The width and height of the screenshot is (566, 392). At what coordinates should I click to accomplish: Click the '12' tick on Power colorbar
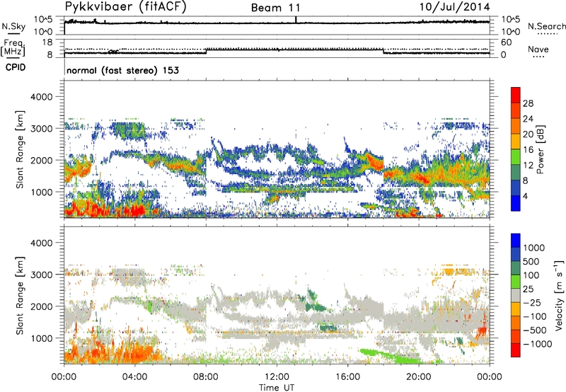pyautogui.click(x=528, y=166)
